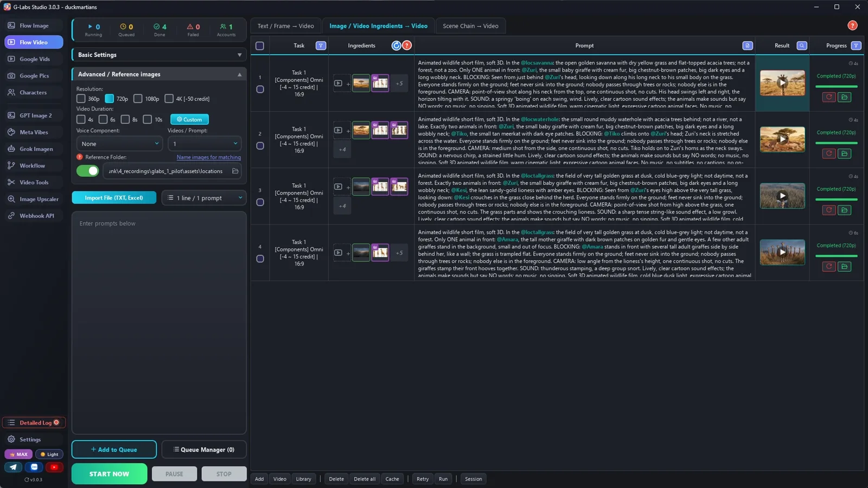Follow the Name images for matching link
This screenshot has width=868, height=488.
click(x=208, y=157)
